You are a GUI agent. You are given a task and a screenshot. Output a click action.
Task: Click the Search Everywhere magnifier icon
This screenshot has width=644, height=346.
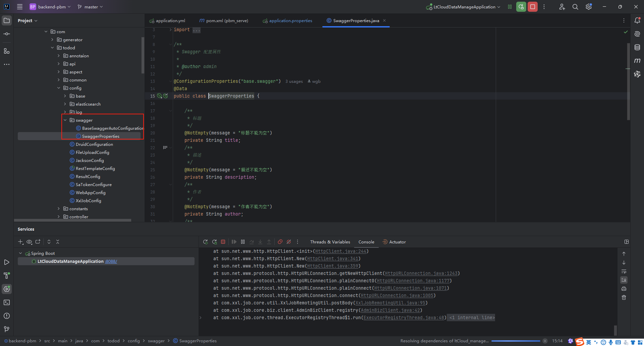click(575, 7)
